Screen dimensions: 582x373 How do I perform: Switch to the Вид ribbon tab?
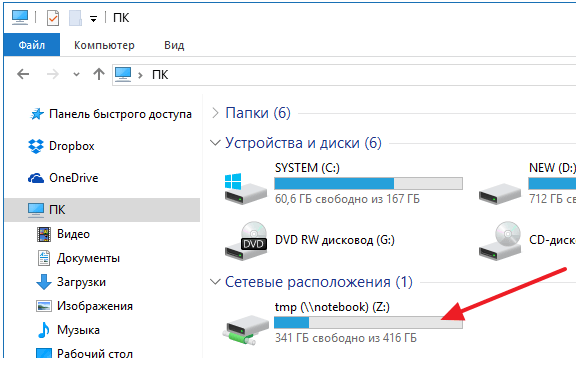(x=174, y=45)
